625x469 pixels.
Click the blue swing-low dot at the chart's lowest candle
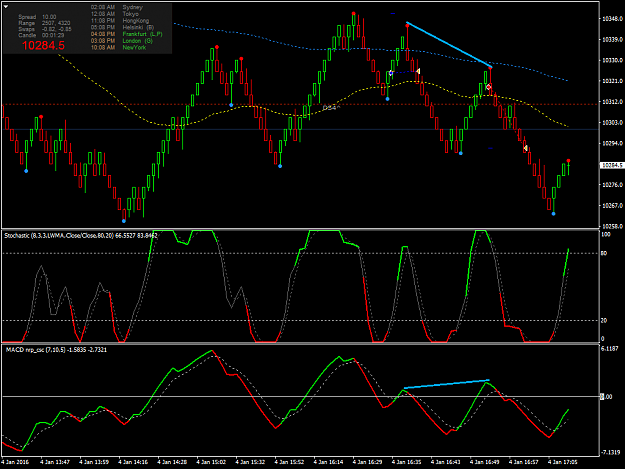pyautogui.click(x=124, y=221)
